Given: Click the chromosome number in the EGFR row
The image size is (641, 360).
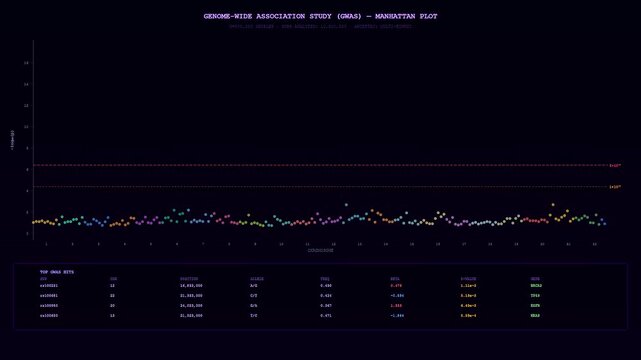Looking at the screenshot, I should coord(112,306).
